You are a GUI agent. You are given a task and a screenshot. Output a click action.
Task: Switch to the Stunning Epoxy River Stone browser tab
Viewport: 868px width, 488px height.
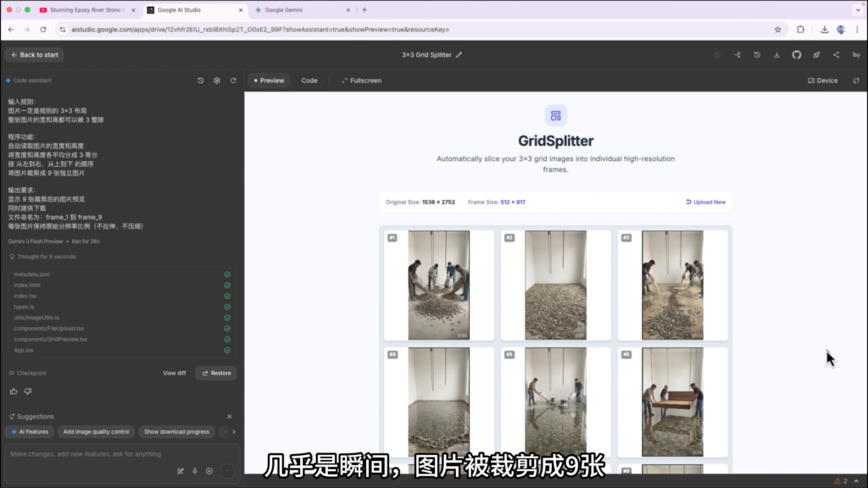(86, 10)
